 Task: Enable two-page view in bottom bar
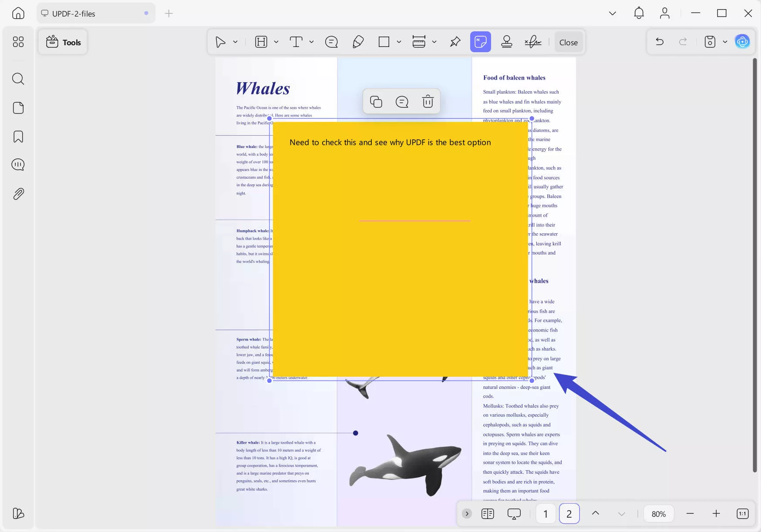(488, 514)
